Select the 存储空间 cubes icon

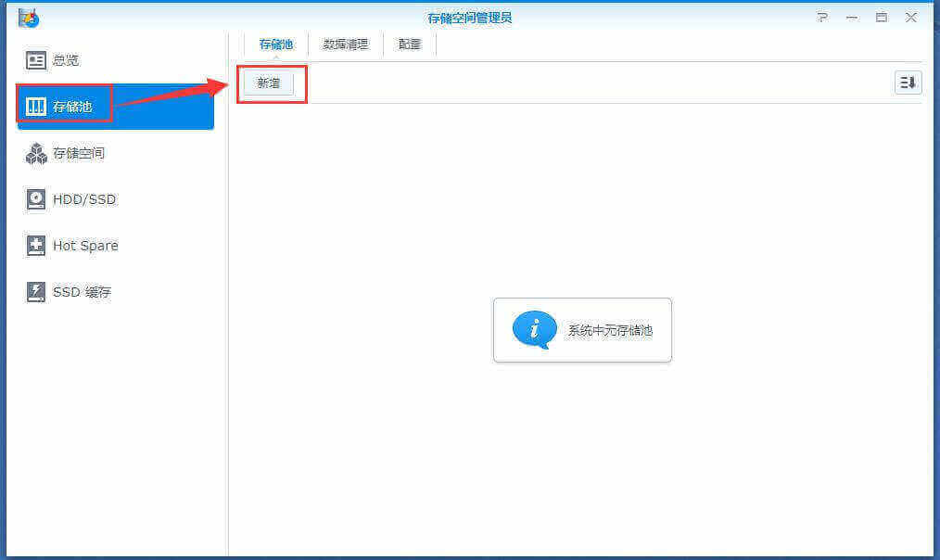click(x=36, y=153)
